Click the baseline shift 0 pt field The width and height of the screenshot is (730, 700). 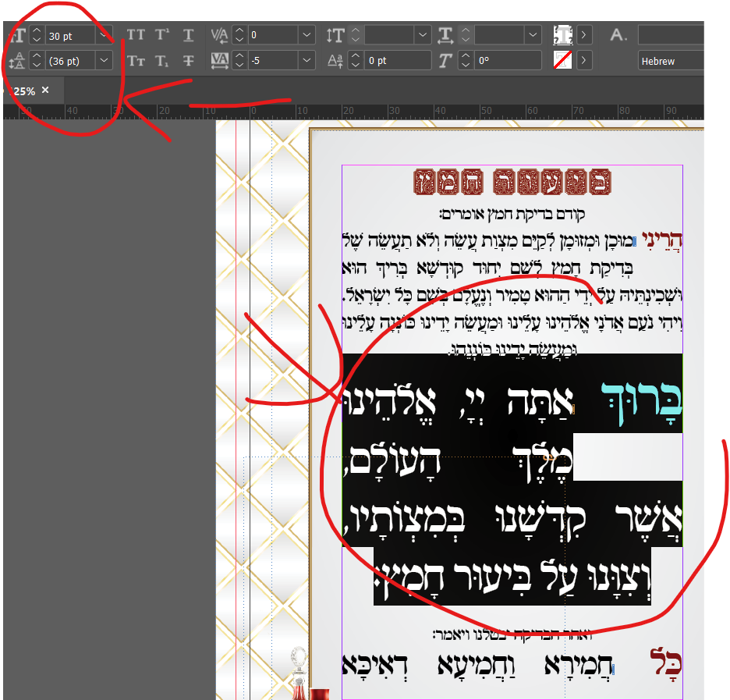tap(398, 61)
